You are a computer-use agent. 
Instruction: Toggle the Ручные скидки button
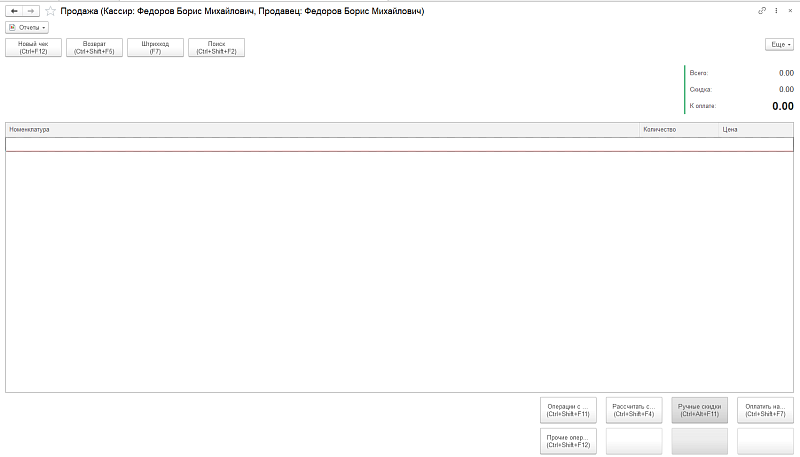pyautogui.click(x=700, y=410)
